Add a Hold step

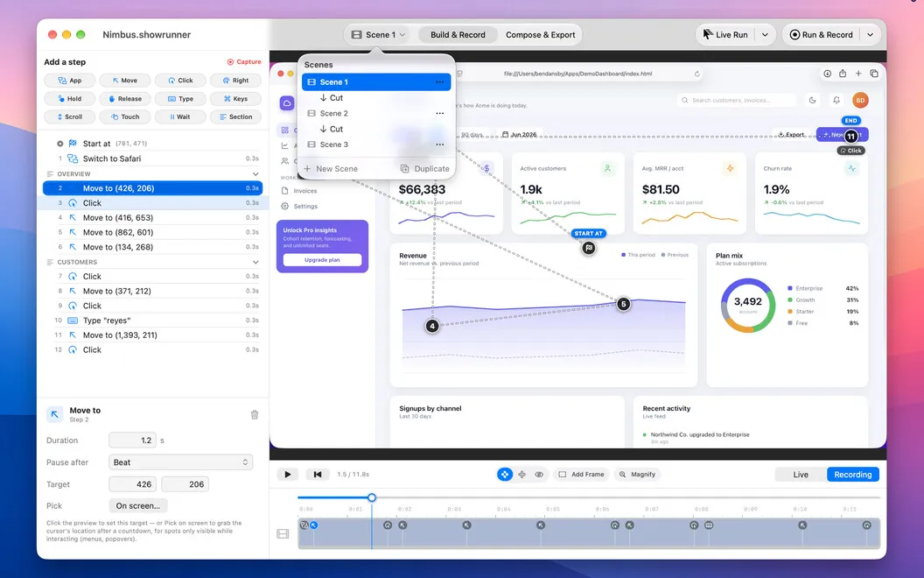point(69,98)
